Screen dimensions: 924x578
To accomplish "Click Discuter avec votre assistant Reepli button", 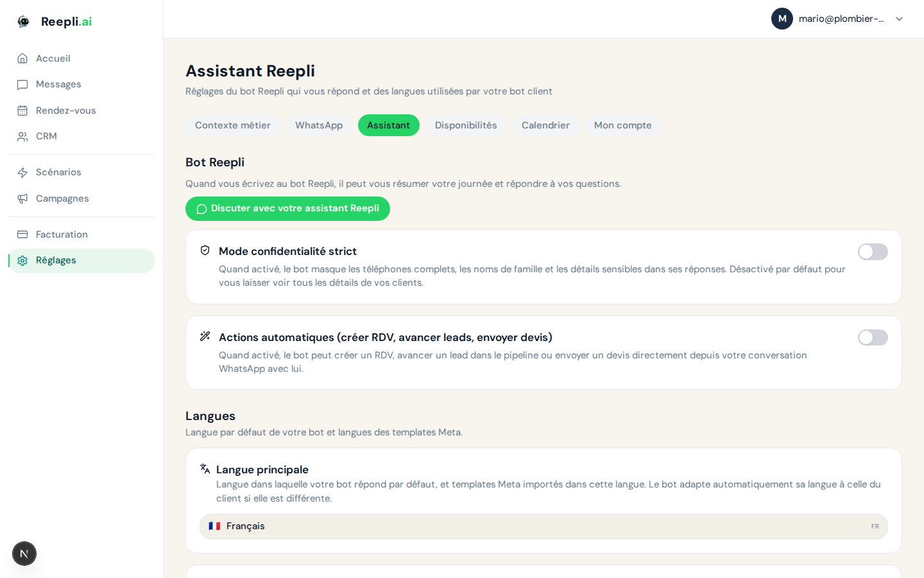I will coord(287,209).
